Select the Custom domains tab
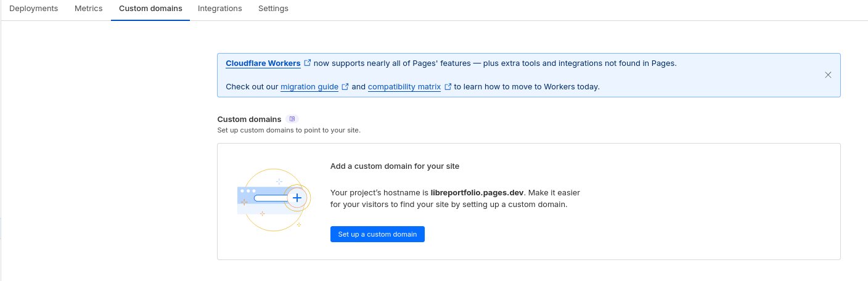Image resolution: width=868 pixels, height=281 pixels. [x=150, y=9]
